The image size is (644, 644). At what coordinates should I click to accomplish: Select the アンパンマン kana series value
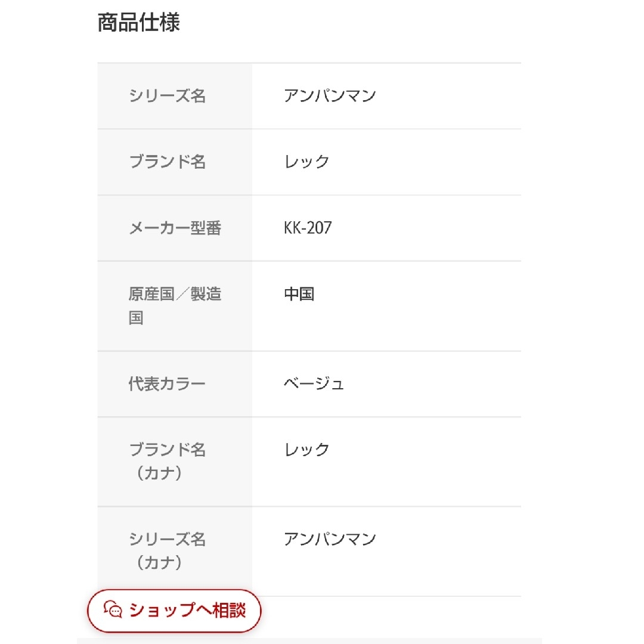(x=330, y=539)
